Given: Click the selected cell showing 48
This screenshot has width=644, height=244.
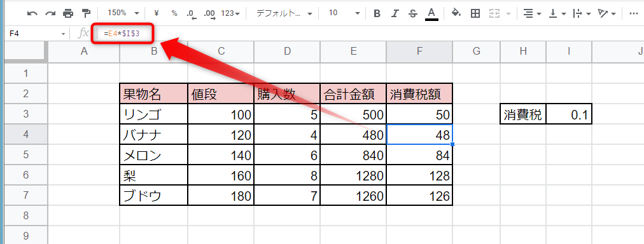Looking at the screenshot, I should click(x=419, y=135).
